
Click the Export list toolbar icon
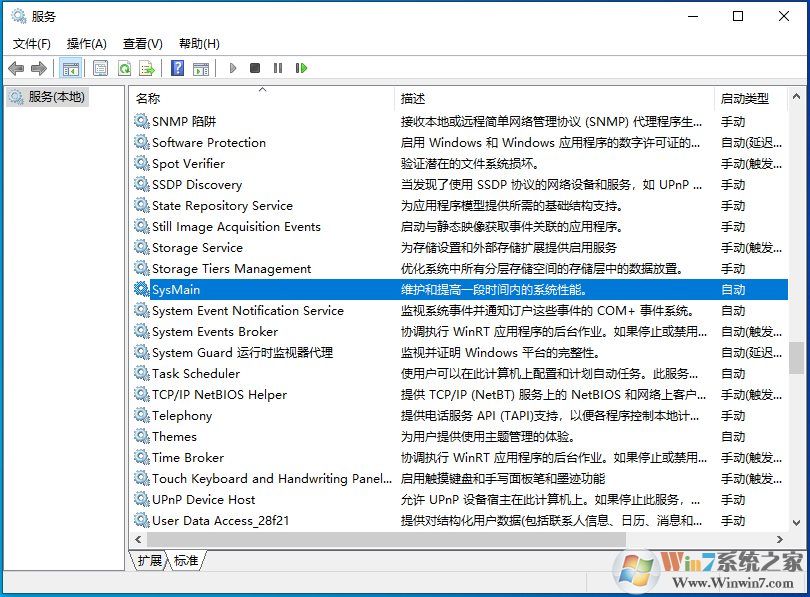point(146,68)
